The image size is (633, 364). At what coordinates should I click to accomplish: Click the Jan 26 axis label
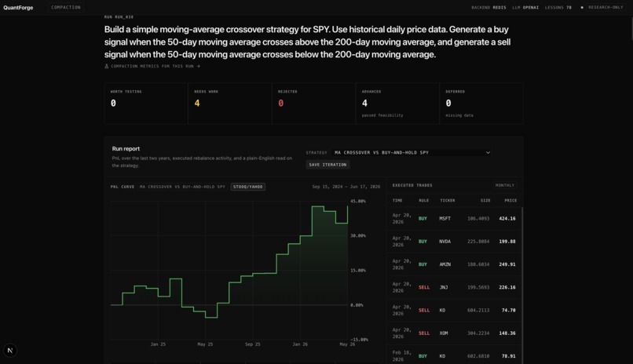(x=300, y=344)
